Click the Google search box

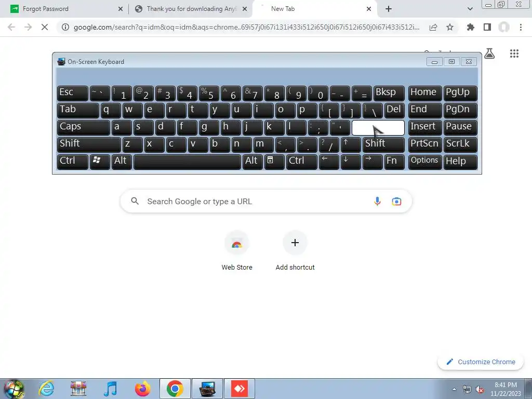266,201
